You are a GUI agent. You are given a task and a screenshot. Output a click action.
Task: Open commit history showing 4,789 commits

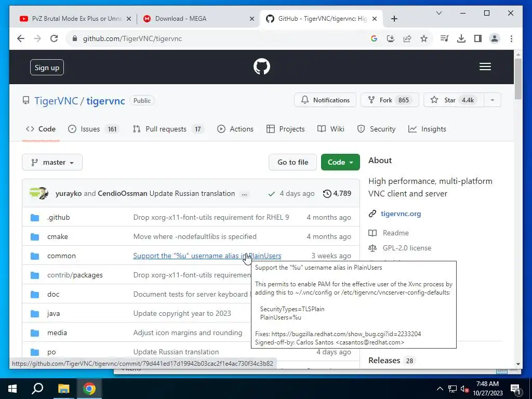[337, 193]
